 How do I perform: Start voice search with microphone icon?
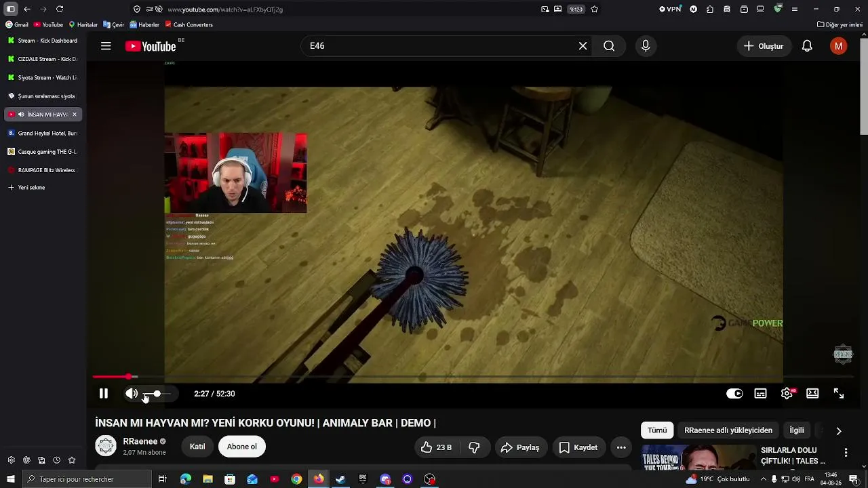646,46
